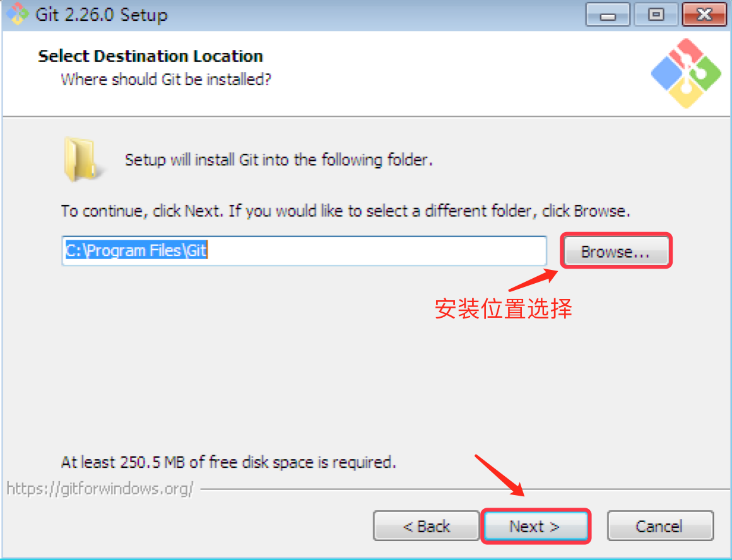Click the installation path text field
This screenshot has height=560, width=732.
(304, 250)
